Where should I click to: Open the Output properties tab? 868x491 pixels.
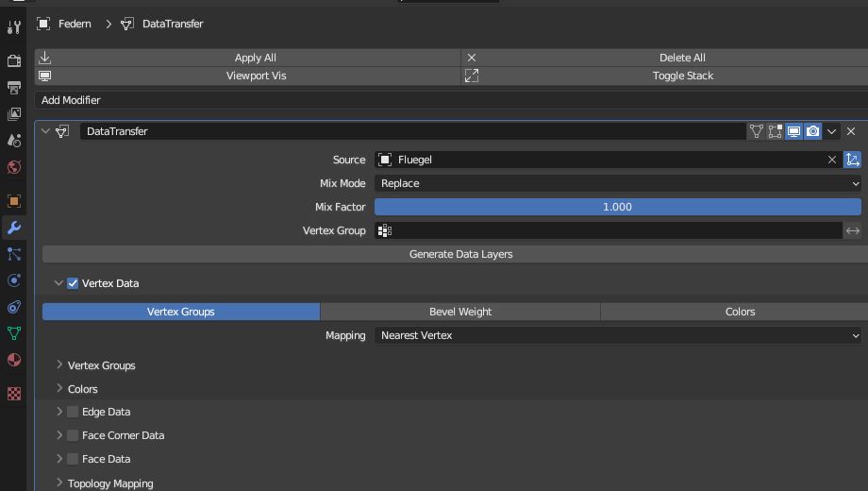(x=14, y=88)
